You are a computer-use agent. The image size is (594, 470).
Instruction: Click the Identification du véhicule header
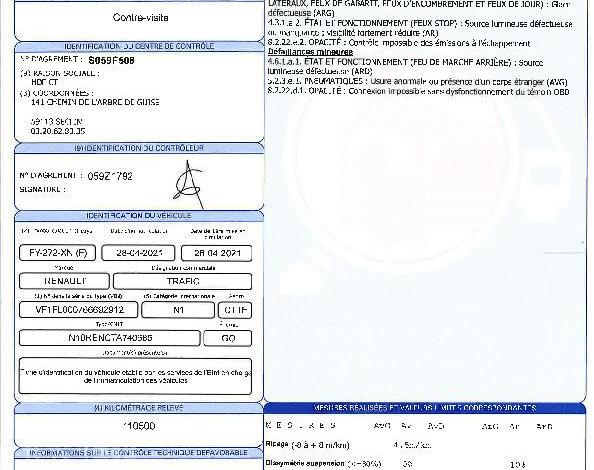tap(139, 215)
